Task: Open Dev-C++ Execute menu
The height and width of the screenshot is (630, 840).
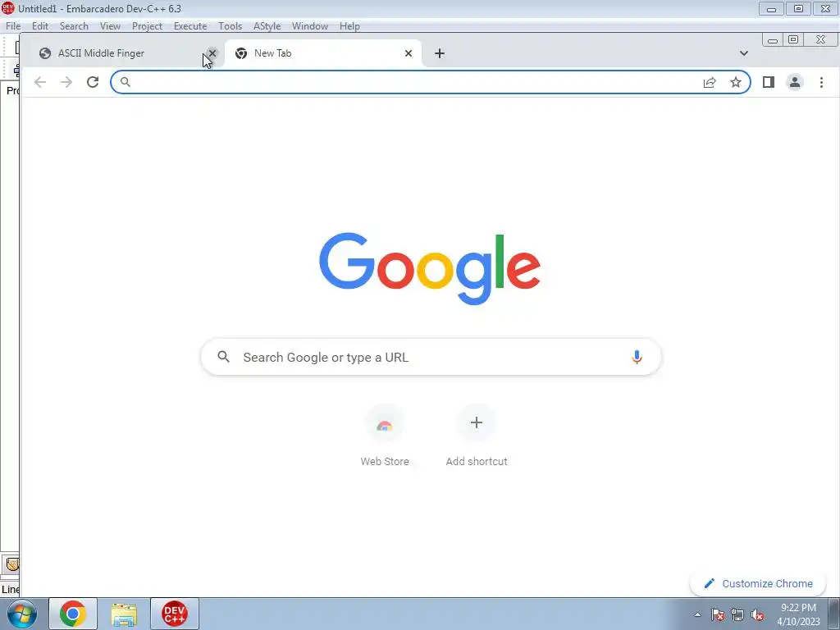Action: click(x=190, y=25)
